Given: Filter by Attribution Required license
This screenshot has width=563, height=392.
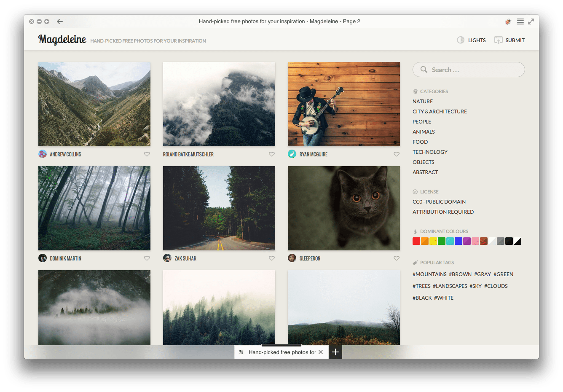Looking at the screenshot, I should (443, 212).
